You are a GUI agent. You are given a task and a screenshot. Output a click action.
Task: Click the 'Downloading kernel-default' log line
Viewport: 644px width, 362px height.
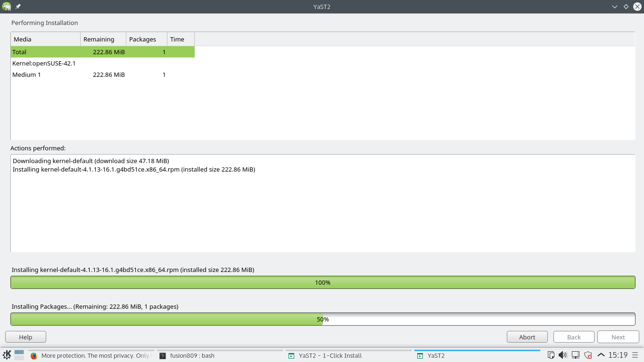pos(91,161)
